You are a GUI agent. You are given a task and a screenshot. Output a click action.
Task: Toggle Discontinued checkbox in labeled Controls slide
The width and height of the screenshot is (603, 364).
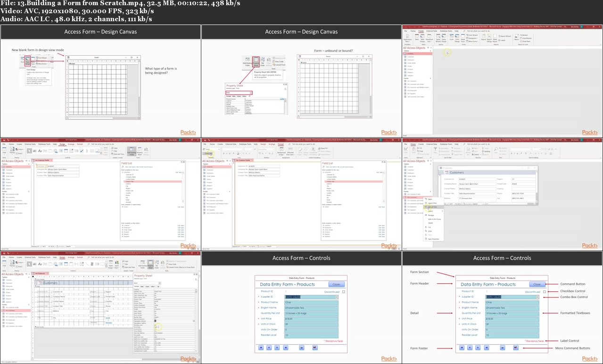tap(544, 292)
